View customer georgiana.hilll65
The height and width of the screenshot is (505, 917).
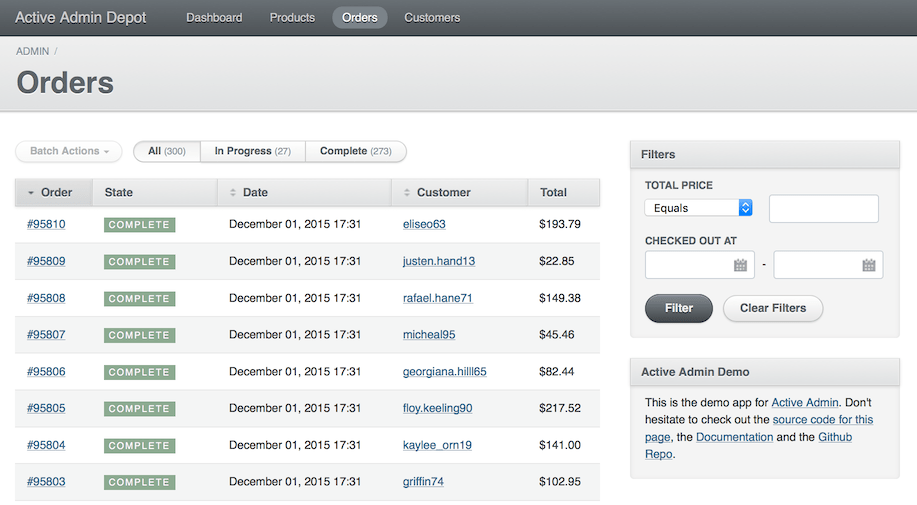(x=444, y=372)
